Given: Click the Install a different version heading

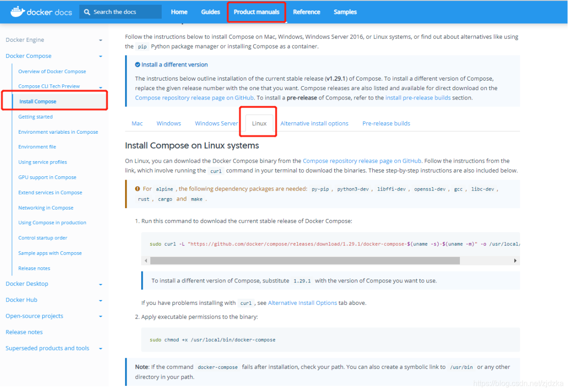Looking at the screenshot, I should tap(174, 64).
